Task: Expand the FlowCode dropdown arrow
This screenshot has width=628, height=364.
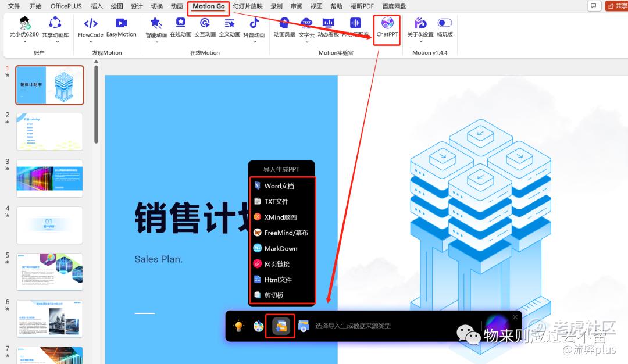Action: [91, 41]
